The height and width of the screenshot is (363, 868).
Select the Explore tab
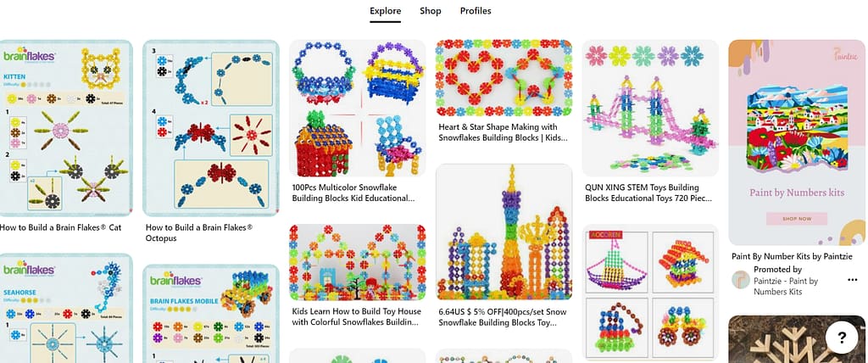pos(386,10)
